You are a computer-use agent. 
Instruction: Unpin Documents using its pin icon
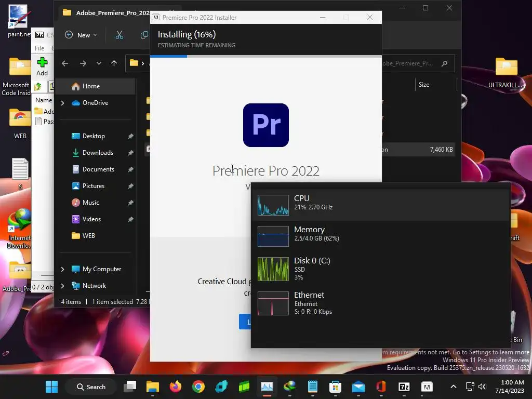(x=130, y=169)
